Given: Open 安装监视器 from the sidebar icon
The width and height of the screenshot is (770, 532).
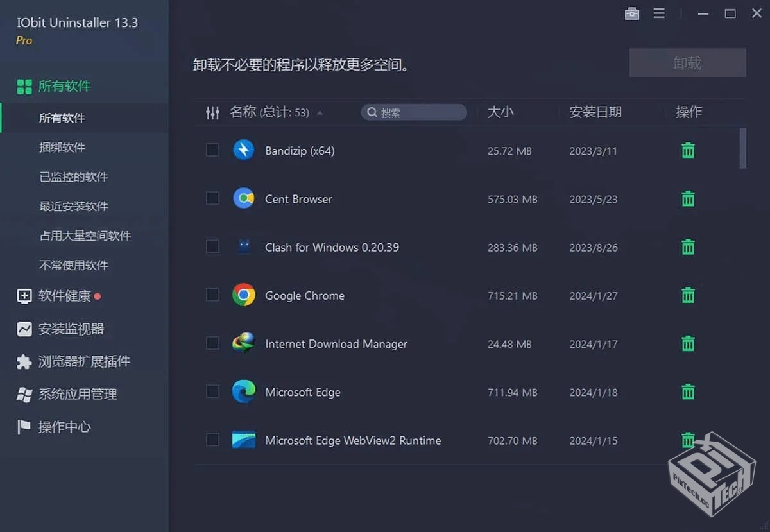Looking at the screenshot, I should point(24,329).
